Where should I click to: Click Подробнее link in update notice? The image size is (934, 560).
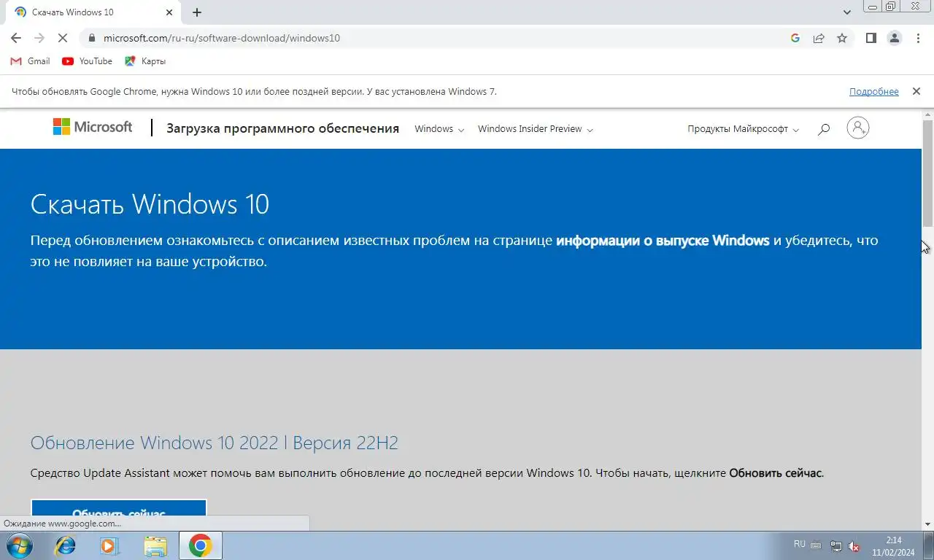[873, 92]
